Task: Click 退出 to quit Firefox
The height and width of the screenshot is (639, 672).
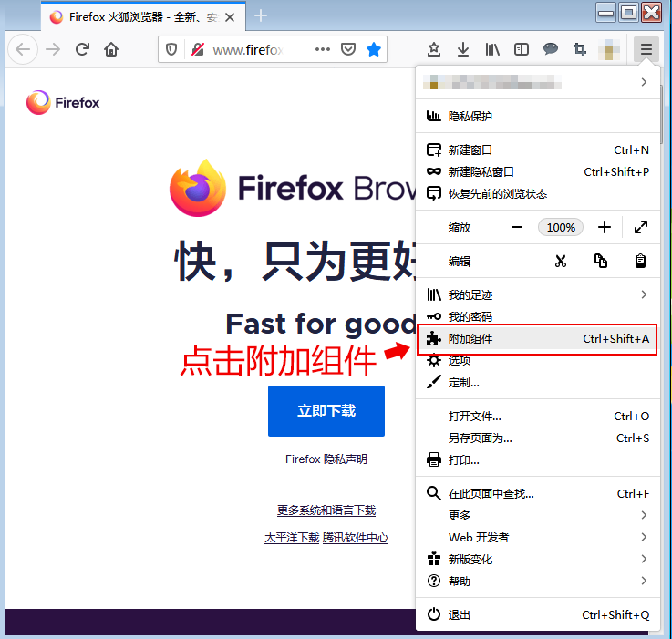Action: point(537,614)
